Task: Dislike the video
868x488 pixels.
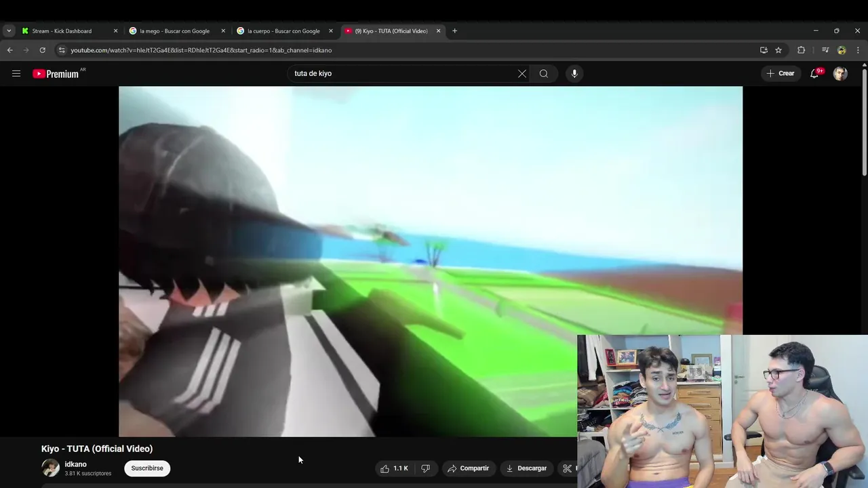Action: 425,468
